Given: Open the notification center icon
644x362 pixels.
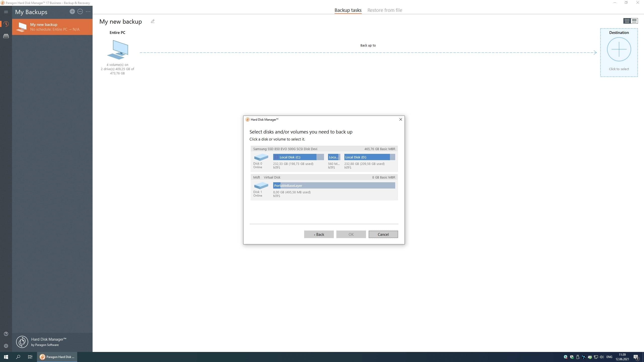Looking at the screenshot, I should click(x=636, y=357).
